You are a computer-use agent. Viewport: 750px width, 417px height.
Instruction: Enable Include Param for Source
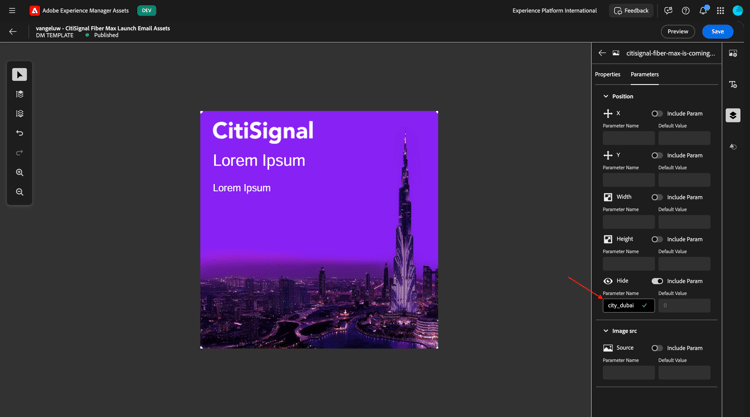click(657, 348)
